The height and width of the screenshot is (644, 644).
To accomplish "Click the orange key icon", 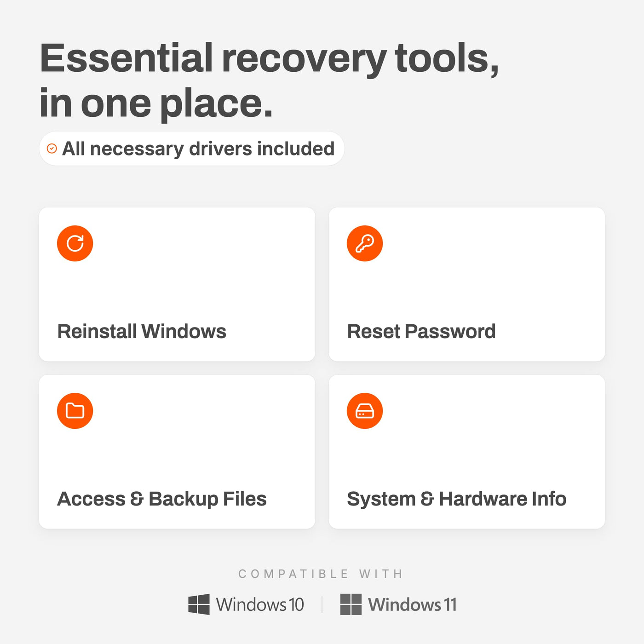I will [x=365, y=243].
